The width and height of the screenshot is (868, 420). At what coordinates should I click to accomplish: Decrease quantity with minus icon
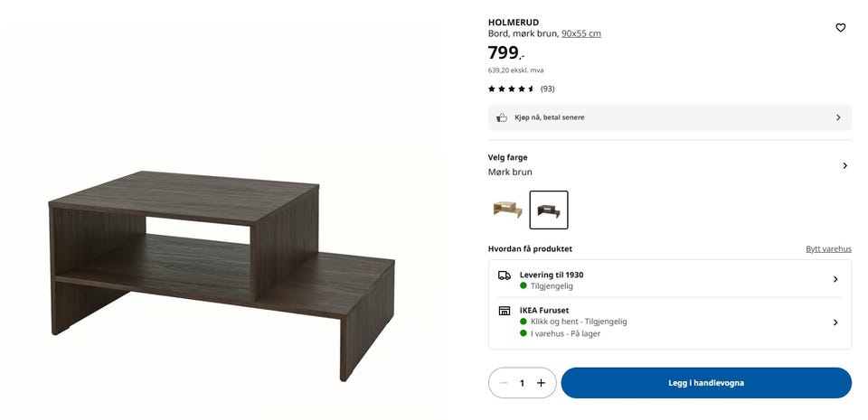tap(504, 383)
